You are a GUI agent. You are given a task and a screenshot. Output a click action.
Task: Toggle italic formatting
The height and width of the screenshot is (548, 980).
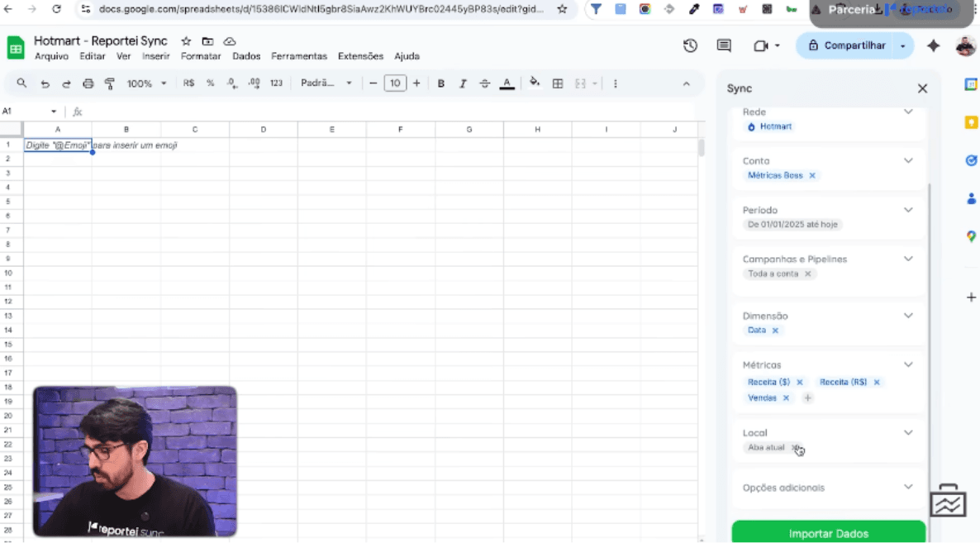click(x=463, y=83)
